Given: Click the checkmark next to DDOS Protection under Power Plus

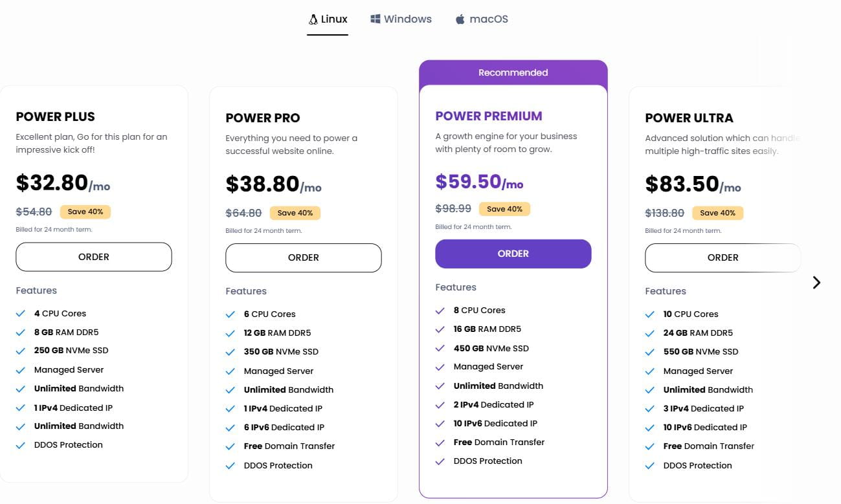Looking at the screenshot, I should (x=19, y=444).
